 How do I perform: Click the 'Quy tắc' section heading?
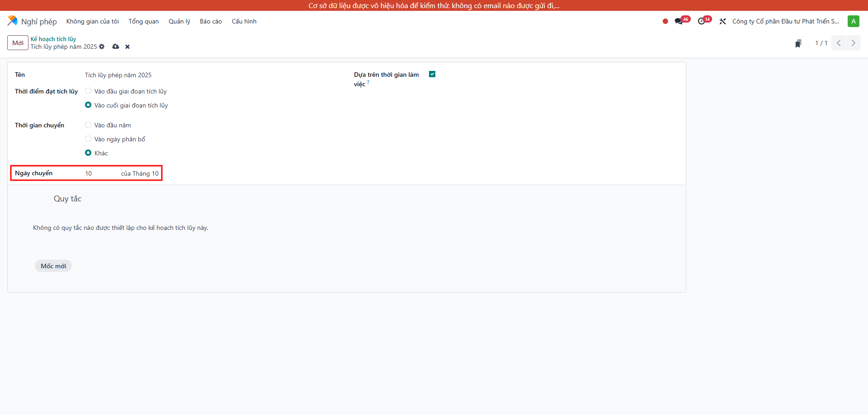(x=67, y=199)
